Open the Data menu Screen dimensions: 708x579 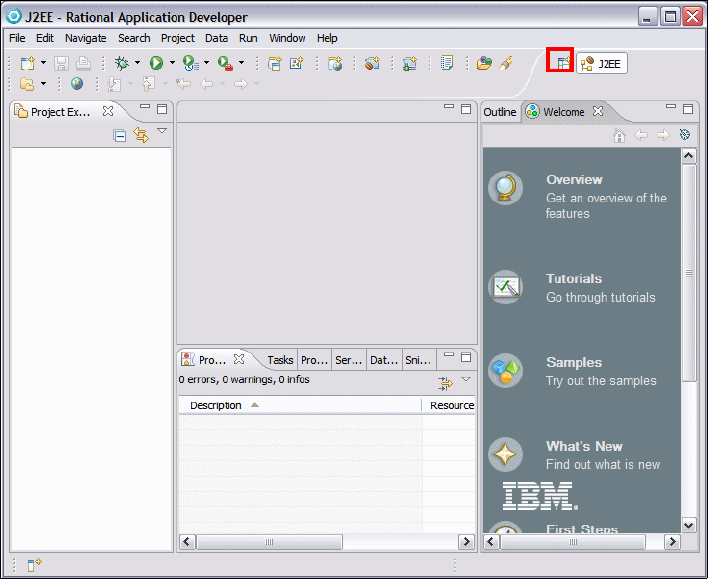coord(216,38)
